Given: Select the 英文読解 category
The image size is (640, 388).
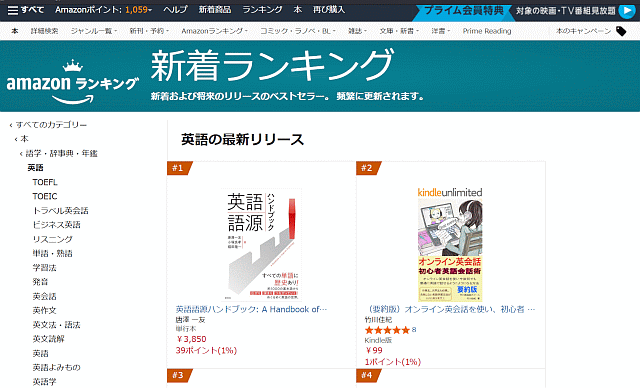Looking at the screenshot, I should coord(49,339).
